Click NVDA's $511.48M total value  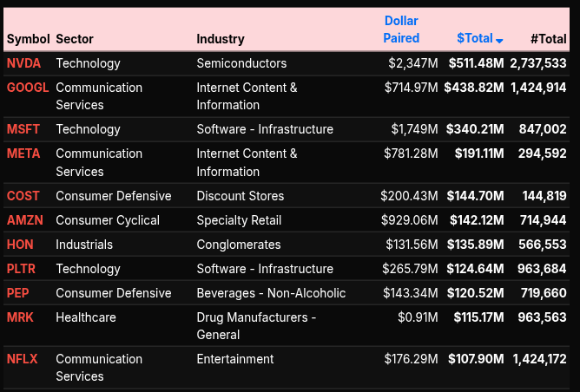[476, 63]
